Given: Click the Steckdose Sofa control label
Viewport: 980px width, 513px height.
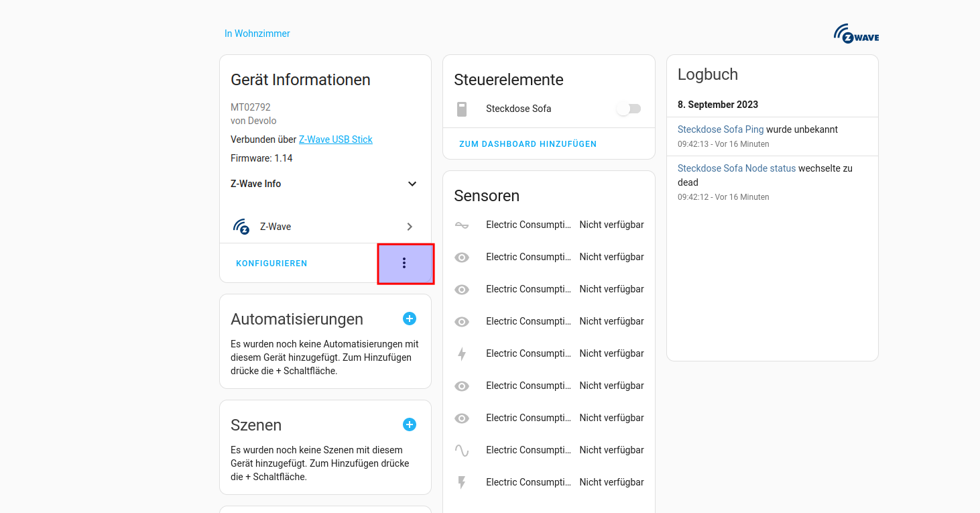Looking at the screenshot, I should tap(518, 109).
